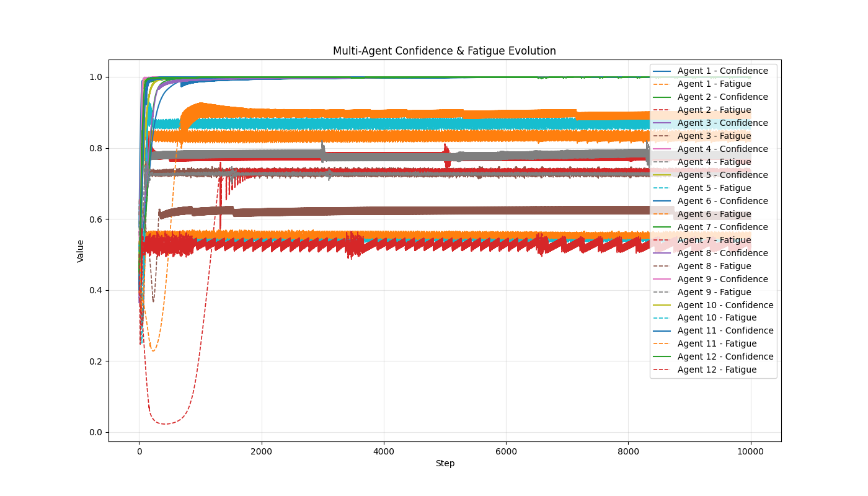The image size is (868, 496).
Task: Click the y-axis tick label "1.0"
Action: (x=97, y=77)
